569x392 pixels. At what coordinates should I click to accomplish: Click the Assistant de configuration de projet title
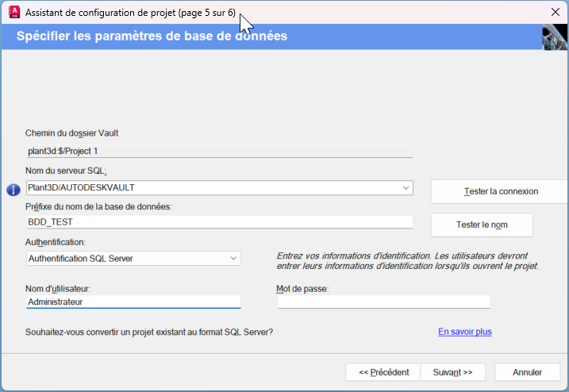130,13
